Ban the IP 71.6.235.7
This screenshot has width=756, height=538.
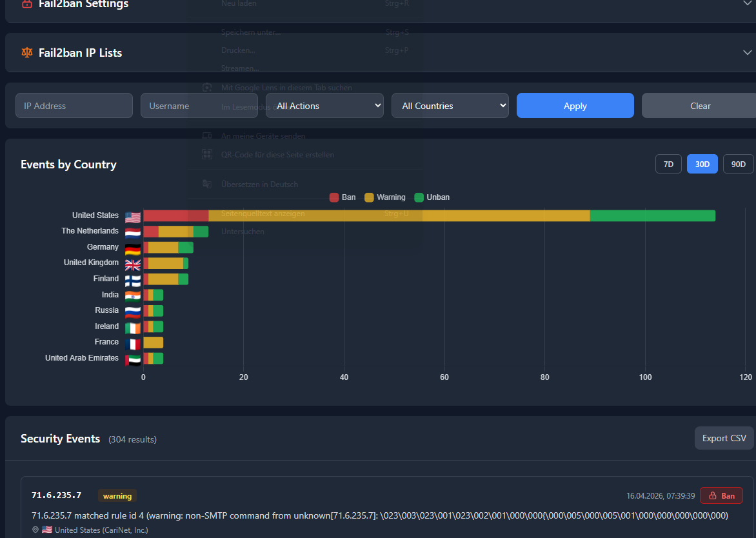(721, 495)
